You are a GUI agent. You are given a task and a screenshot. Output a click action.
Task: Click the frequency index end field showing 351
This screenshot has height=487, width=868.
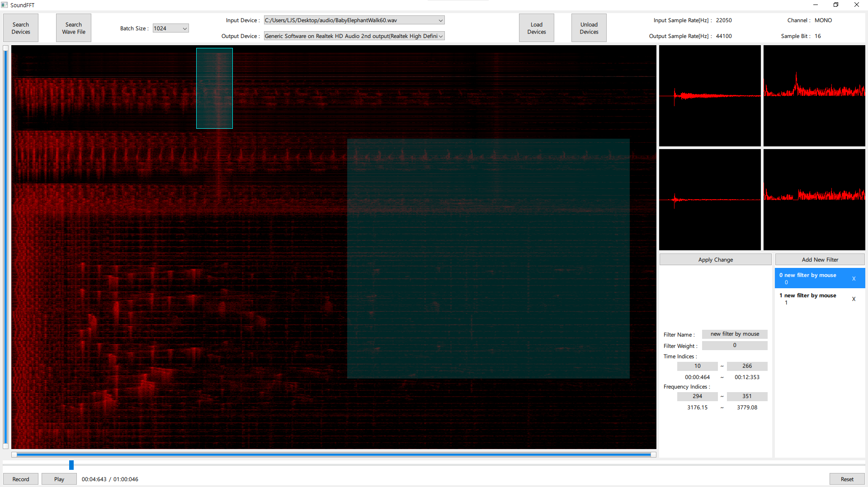point(747,397)
